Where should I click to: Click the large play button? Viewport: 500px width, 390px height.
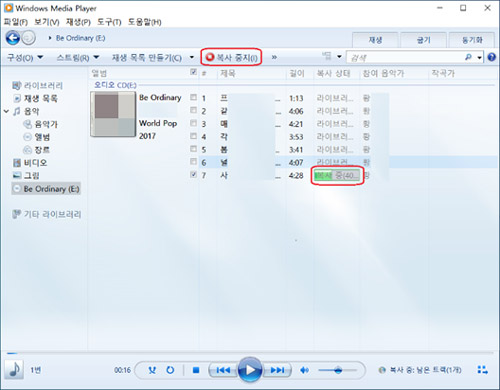(x=250, y=370)
